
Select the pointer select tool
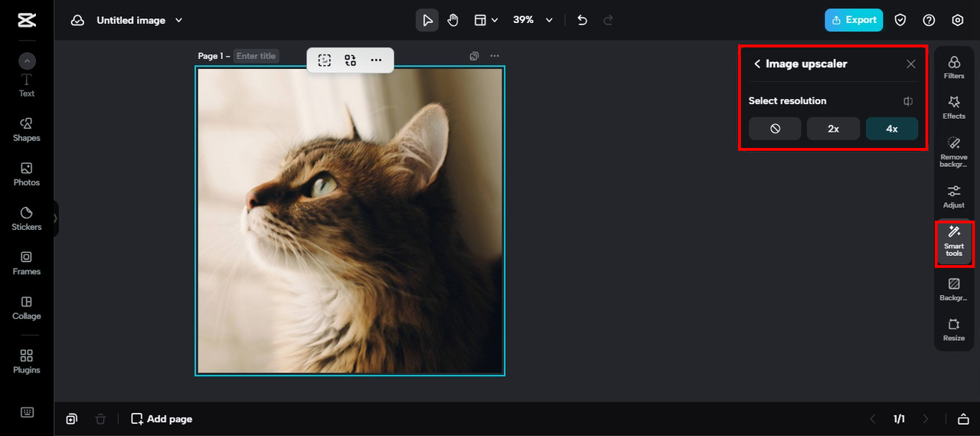coord(427,20)
